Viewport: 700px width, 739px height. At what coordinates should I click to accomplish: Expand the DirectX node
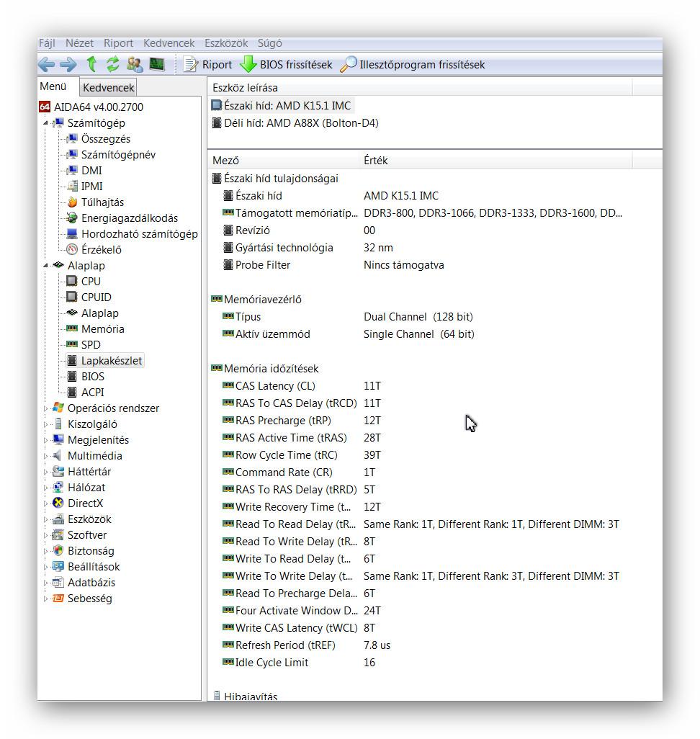[x=45, y=503]
